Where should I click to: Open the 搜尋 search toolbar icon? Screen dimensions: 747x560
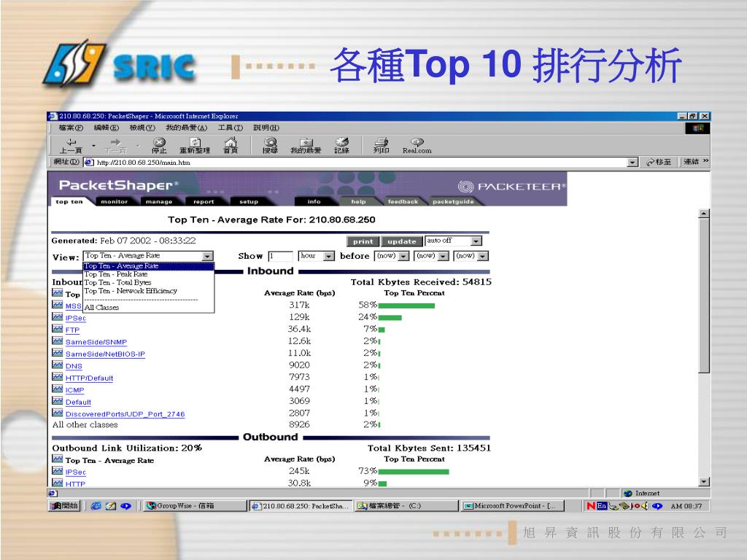pos(270,145)
